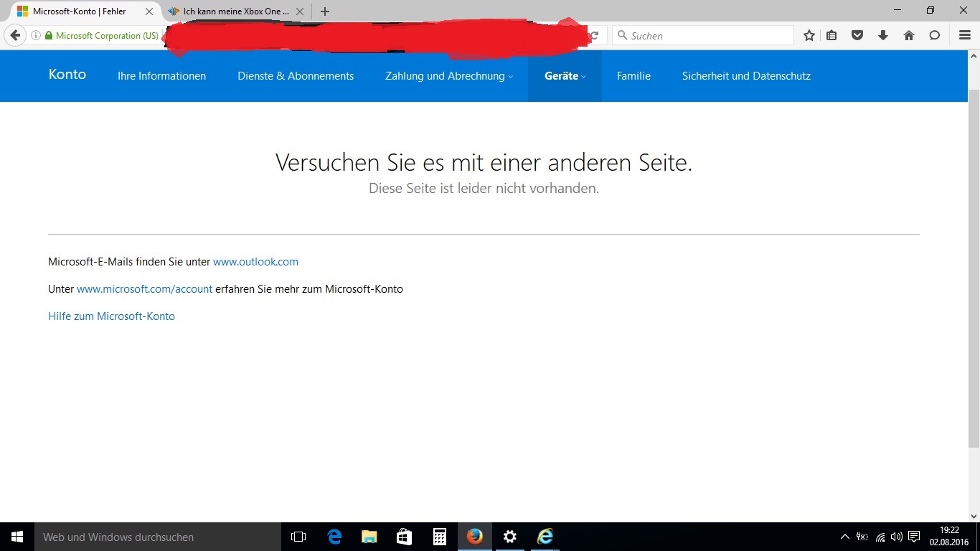Open Calculator from taskbar
The height and width of the screenshot is (551, 980).
(439, 537)
